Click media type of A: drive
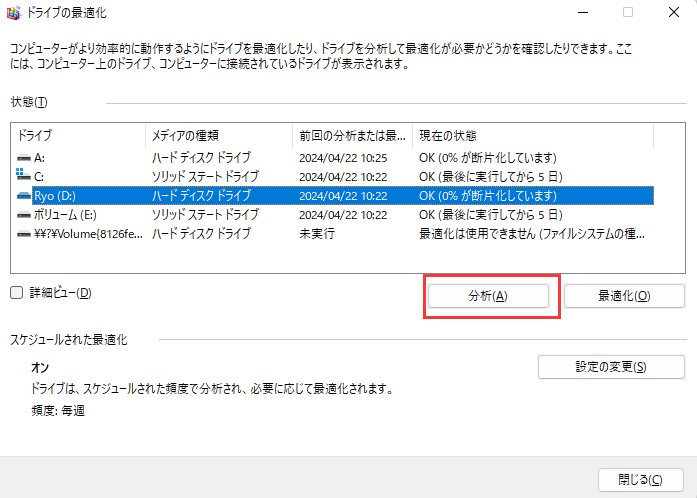697x498 pixels. [201, 158]
